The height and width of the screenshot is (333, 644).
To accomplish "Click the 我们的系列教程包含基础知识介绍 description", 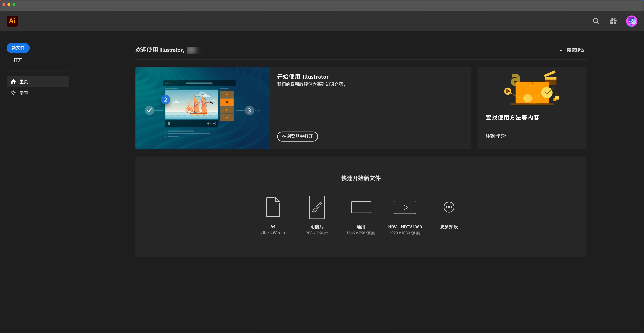I will (312, 85).
